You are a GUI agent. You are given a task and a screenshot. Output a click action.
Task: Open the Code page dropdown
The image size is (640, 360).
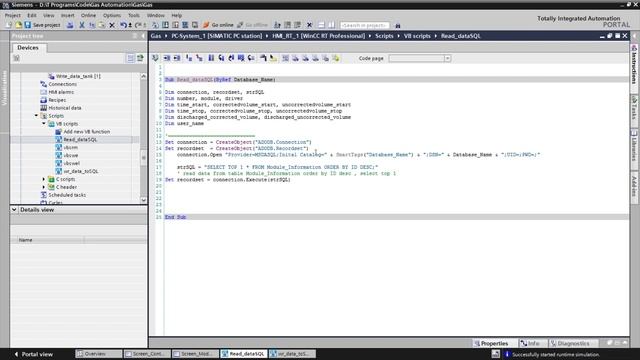click(448, 58)
